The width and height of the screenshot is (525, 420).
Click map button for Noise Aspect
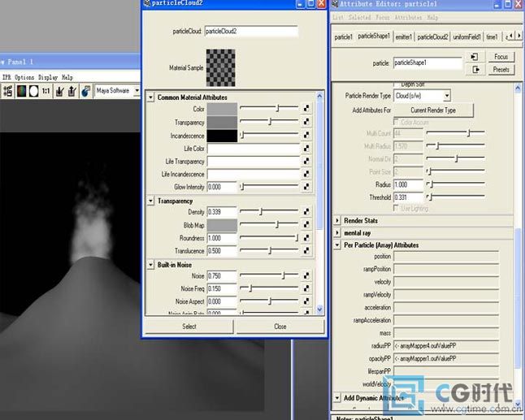pyautogui.click(x=306, y=301)
